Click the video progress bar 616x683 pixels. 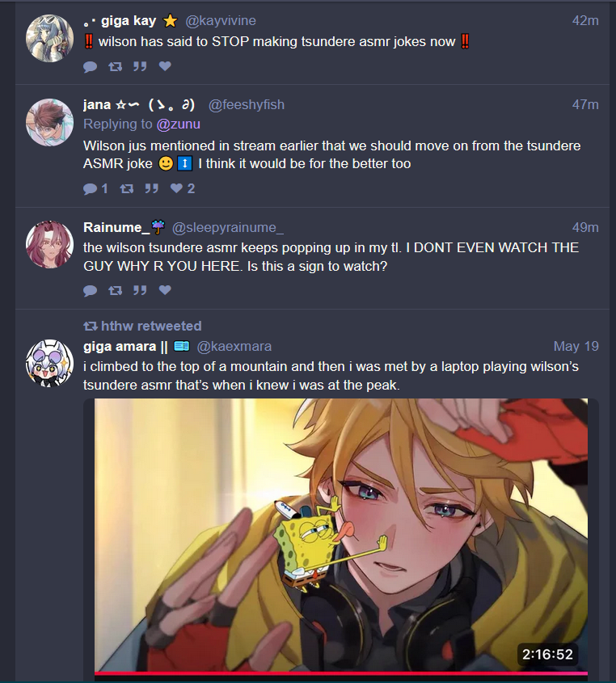[341, 673]
